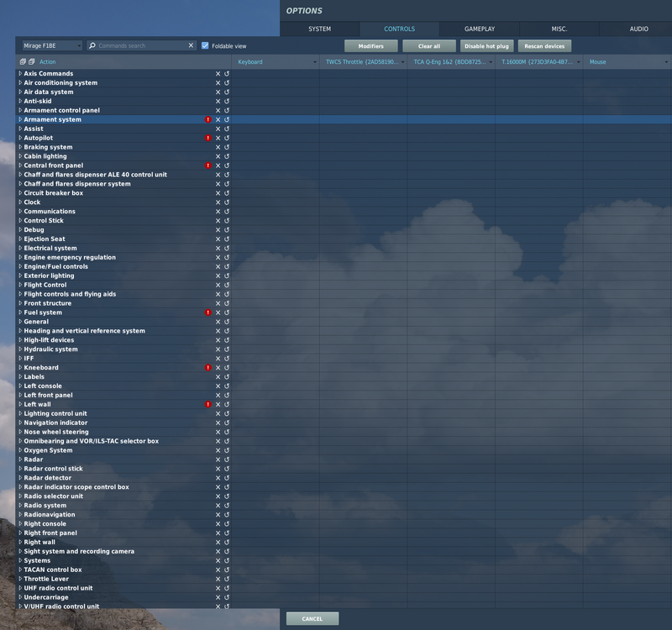
Task: Reset Flight Control category to default
Action: (227, 285)
